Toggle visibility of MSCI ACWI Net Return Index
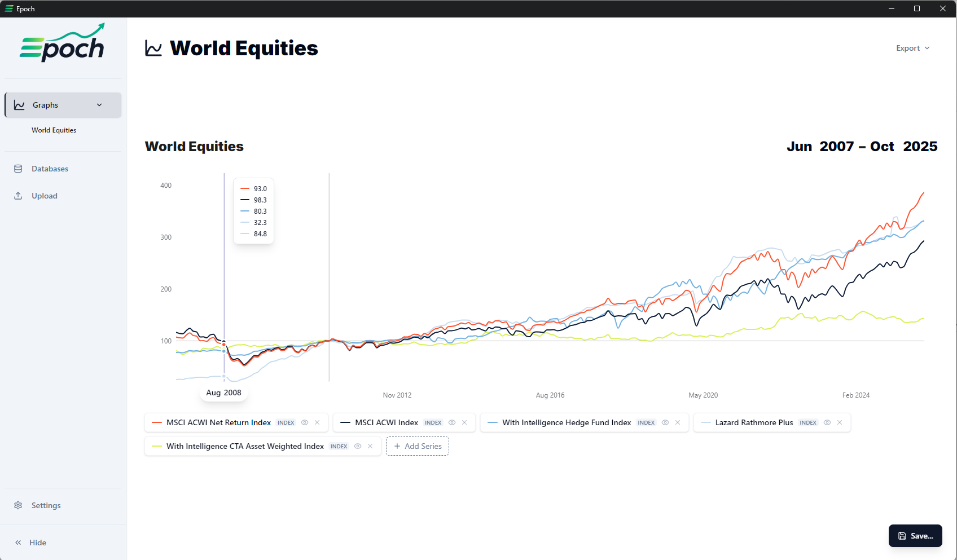Screen dimensions: 957x560 pos(305,422)
